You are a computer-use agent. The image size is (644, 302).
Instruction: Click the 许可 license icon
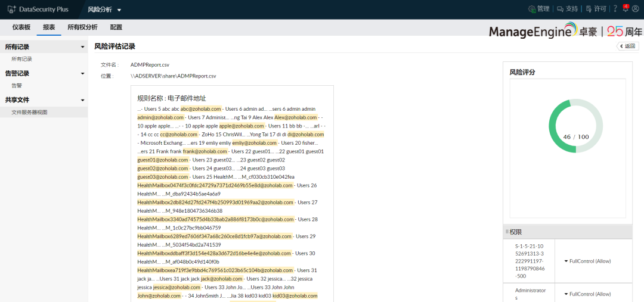589,9
